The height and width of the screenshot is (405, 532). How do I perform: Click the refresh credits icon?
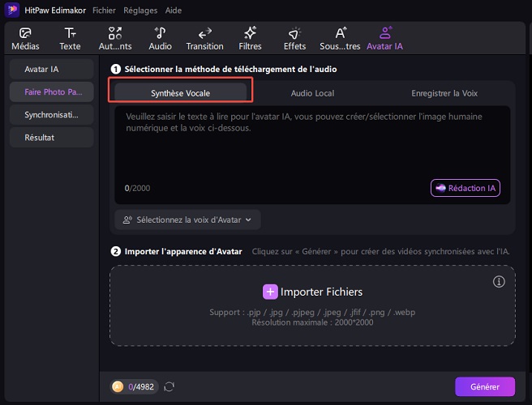point(169,386)
